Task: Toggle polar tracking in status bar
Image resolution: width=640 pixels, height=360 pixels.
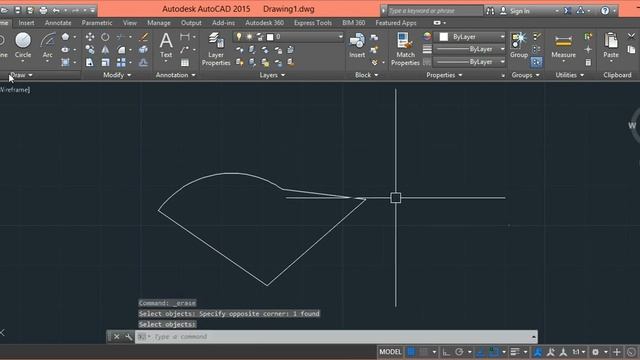Action: click(x=459, y=352)
